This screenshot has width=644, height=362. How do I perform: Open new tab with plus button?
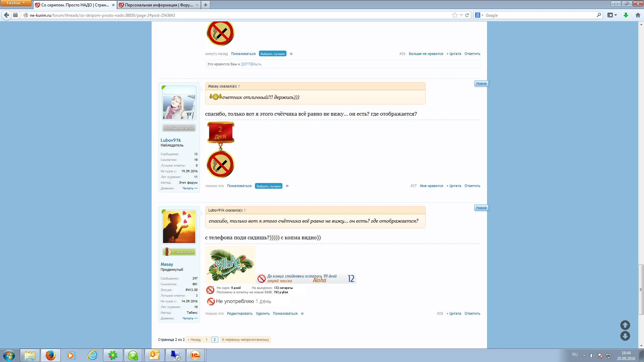click(x=206, y=5)
